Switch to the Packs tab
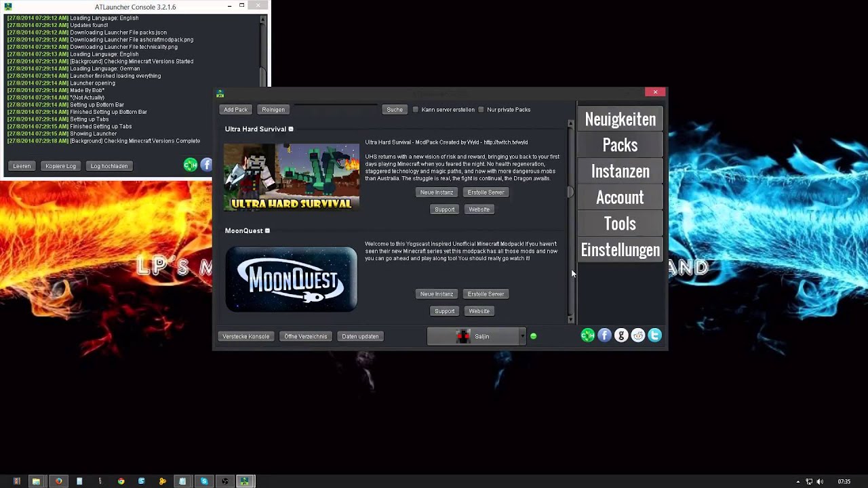Image resolution: width=868 pixels, height=488 pixels. 620,145
